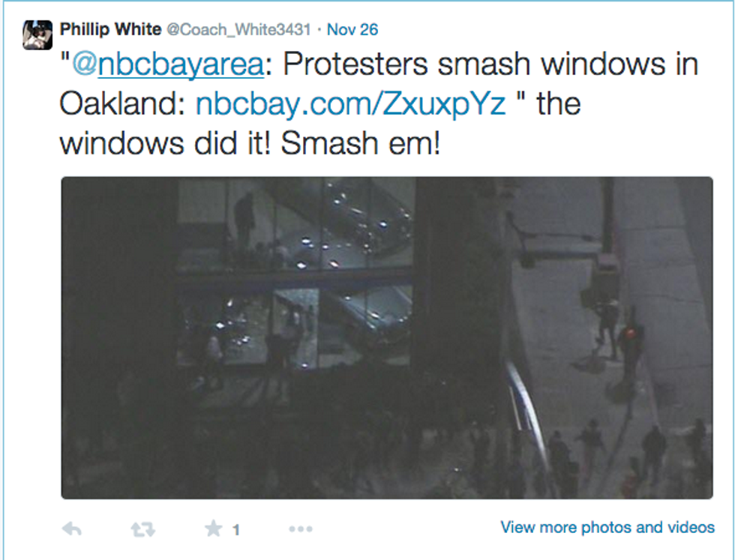The image size is (735, 560).
Task: Click the smashed glass windows in the photo
Action: pos(295,272)
